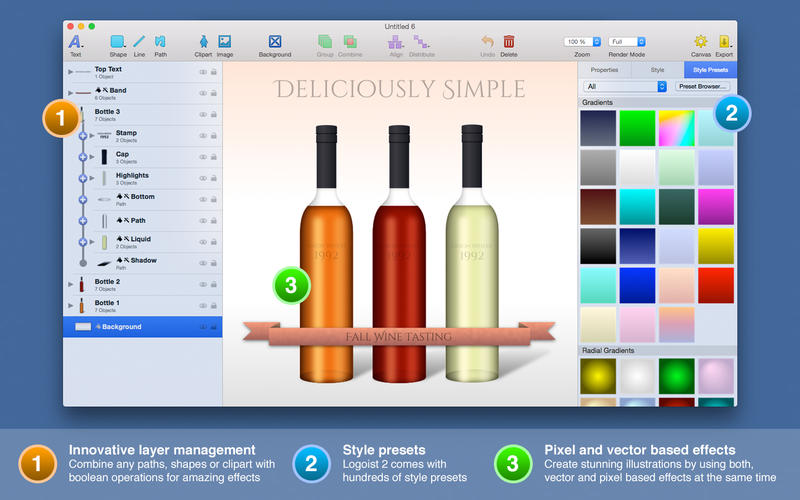This screenshot has height=500, width=800.
Task: Select the Background layer row
Action: tap(143, 327)
